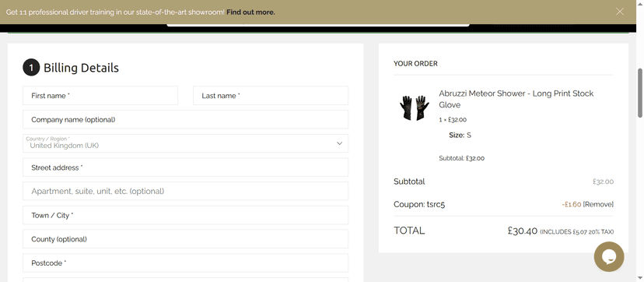Click the Company name (optional) field
Image resolution: width=644 pixels, height=282 pixels.
186,119
